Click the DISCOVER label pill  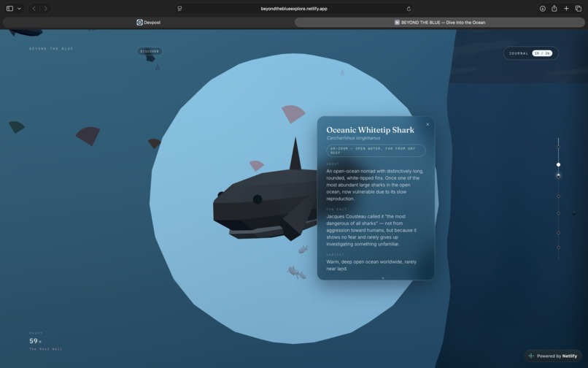pos(150,51)
